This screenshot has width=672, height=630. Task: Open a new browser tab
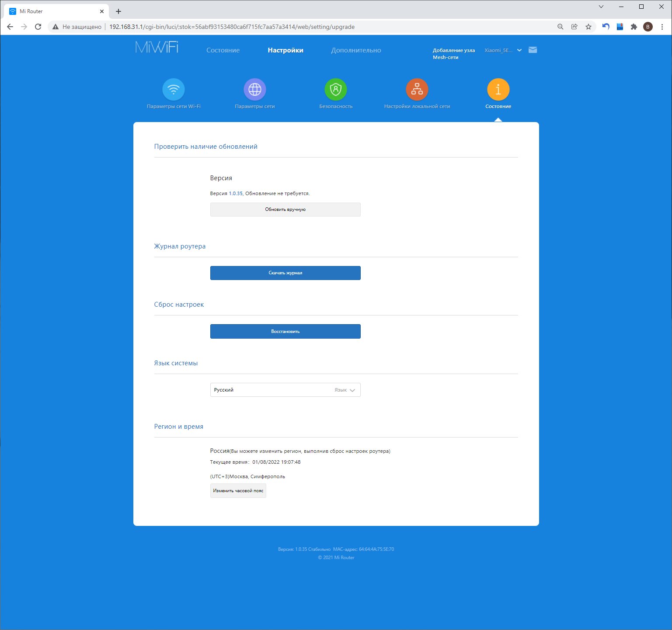118,11
